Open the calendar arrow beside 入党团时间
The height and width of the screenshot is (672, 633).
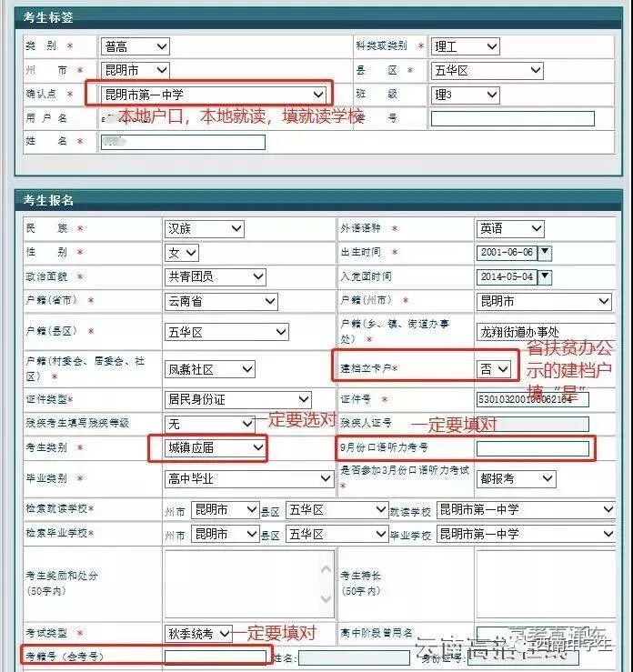pos(545,277)
